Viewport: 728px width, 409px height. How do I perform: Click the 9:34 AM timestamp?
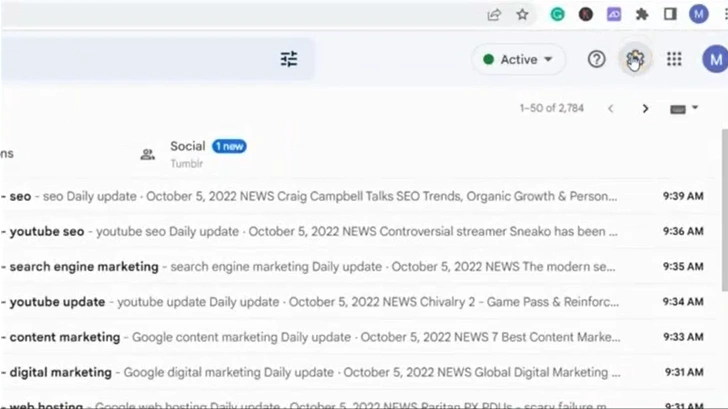683,302
